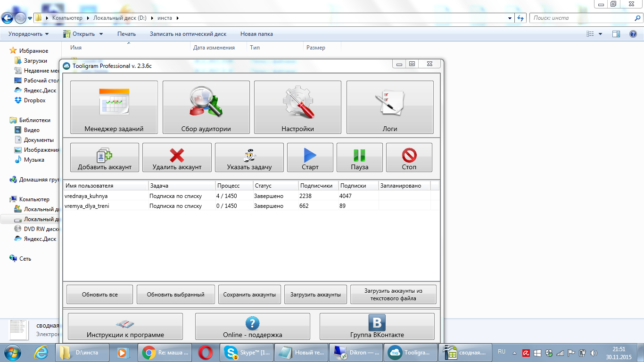Open Dropbox in the Explorer sidebar
Image resolution: width=644 pixels, height=362 pixels.
34,100
